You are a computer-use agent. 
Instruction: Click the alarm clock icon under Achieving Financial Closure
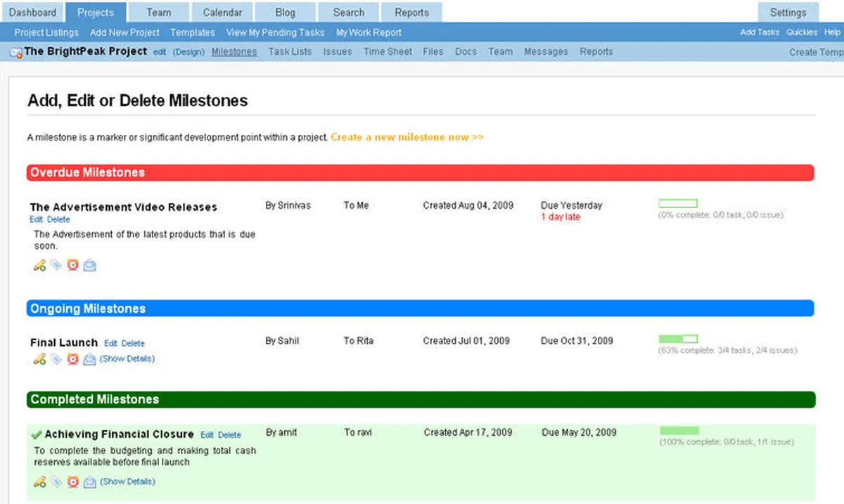pyautogui.click(x=72, y=482)
